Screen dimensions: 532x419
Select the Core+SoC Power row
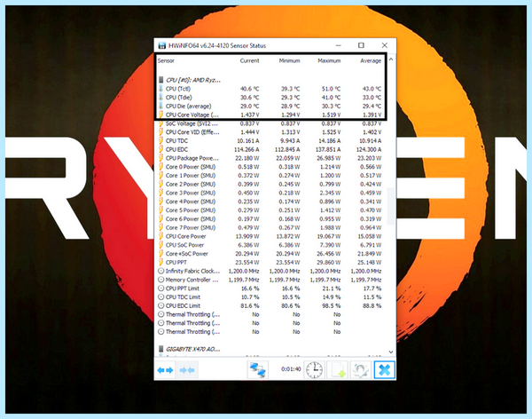[270, 254]
